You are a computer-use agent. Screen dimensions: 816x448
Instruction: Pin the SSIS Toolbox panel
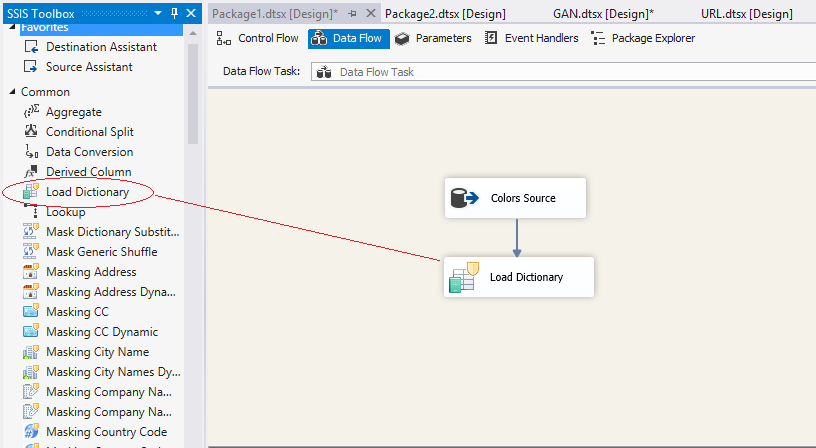point(174,14)
